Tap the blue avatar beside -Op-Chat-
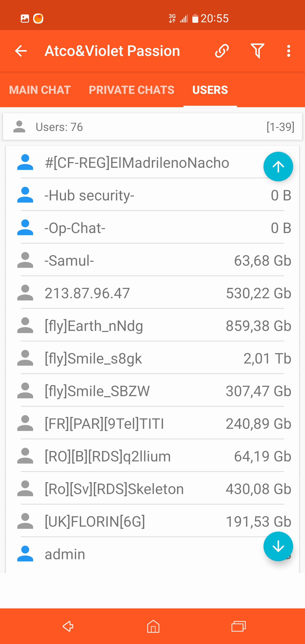The image size is (305, 644). click(25, 228)
